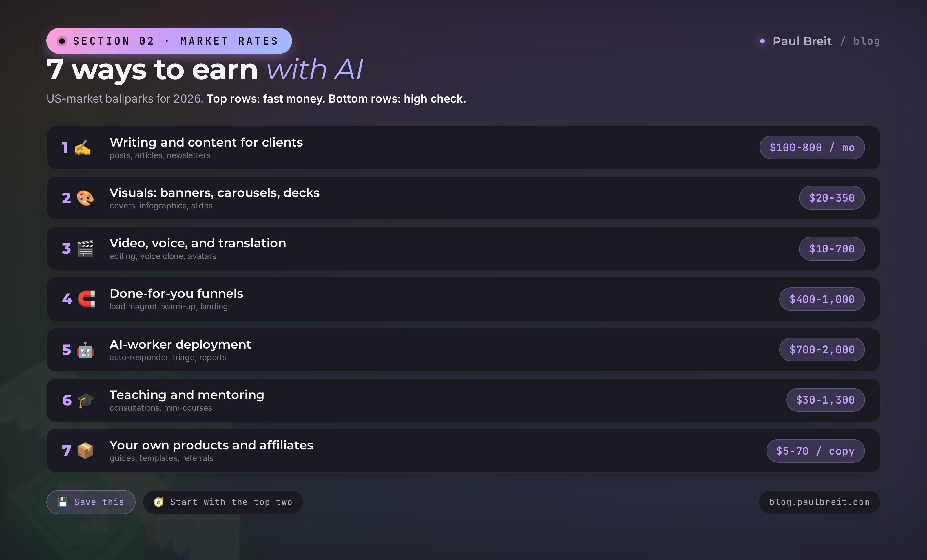The image size is (927, 560).
Task: Click the floppy disk icon in Save this
Action: (x=63, y=502)
